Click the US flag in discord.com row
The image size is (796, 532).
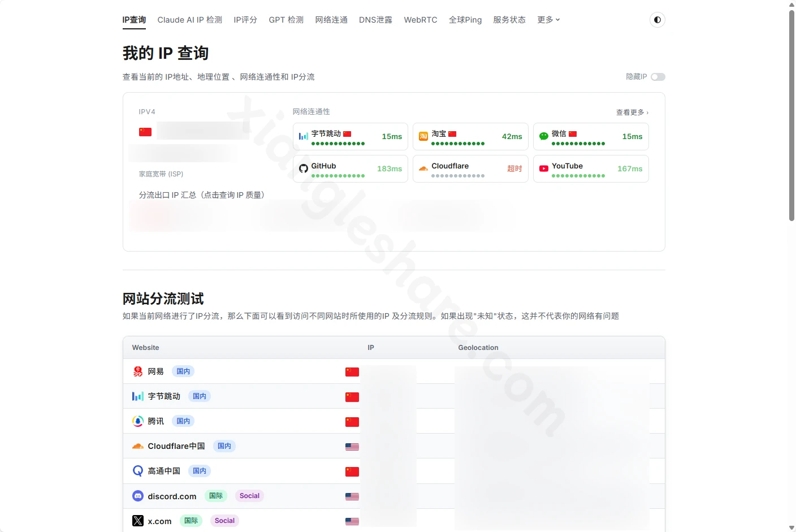point(352,496)
